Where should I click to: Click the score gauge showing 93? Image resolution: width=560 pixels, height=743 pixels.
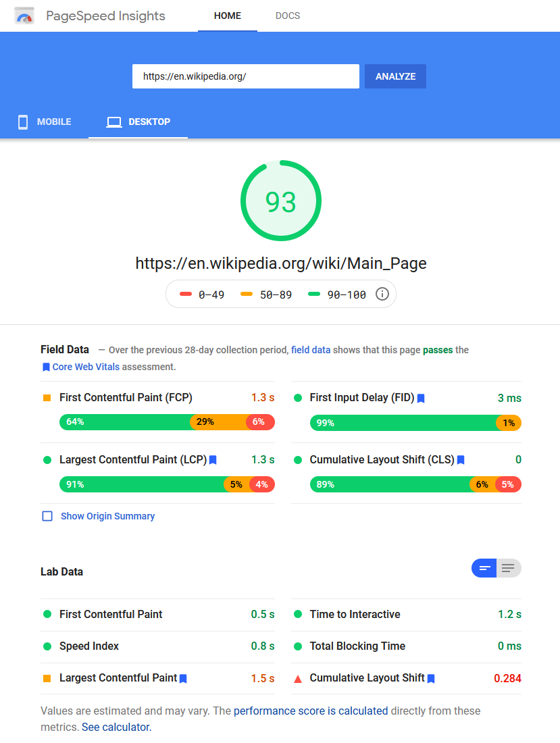pos(281,201)
